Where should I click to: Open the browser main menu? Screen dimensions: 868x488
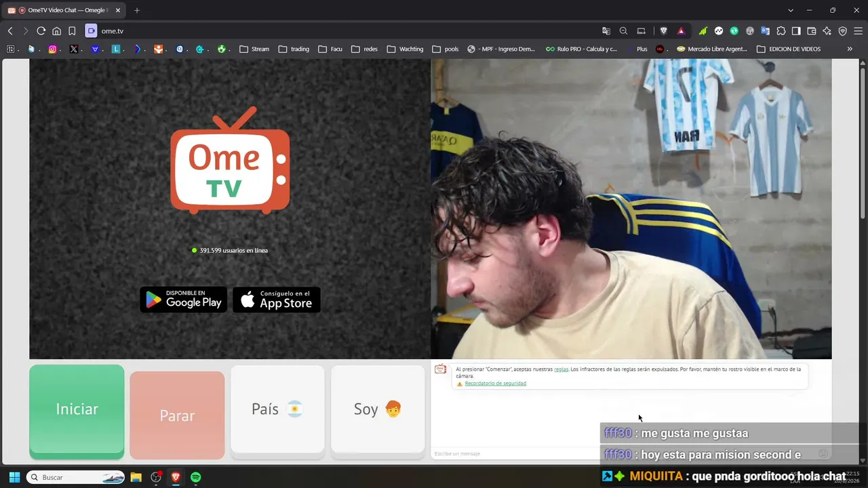[x=859, y=31]
